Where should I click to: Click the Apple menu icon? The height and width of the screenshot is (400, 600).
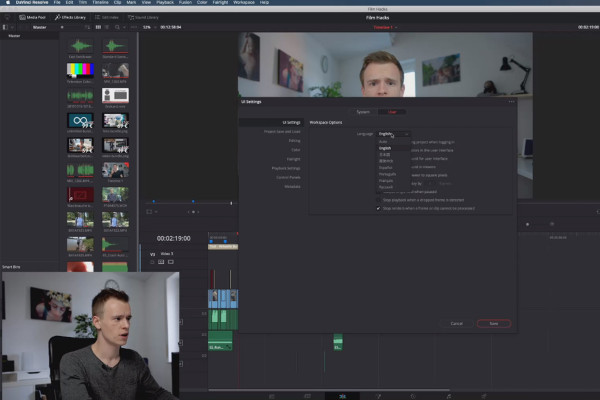click(7, 2)
